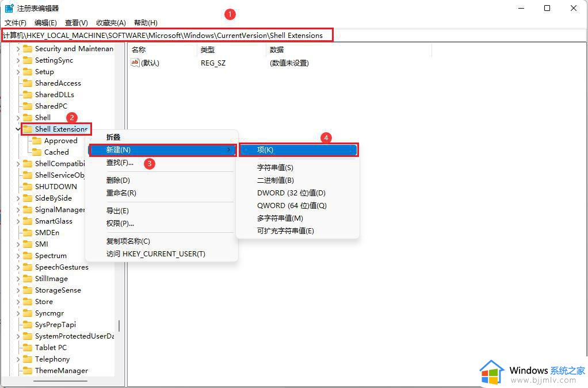Click the Shell folder icon
The width and height of the screenshot is (588, 388).
[28, 118]
